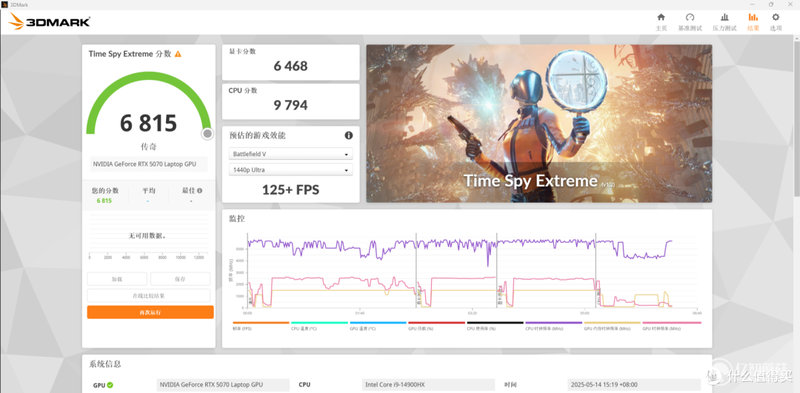Image resolution: width=800 pixels, height=393 pixels.
Task: Click the orange warning triangle beside the score title
Action: pyautogui.click(x=178, y=54)
